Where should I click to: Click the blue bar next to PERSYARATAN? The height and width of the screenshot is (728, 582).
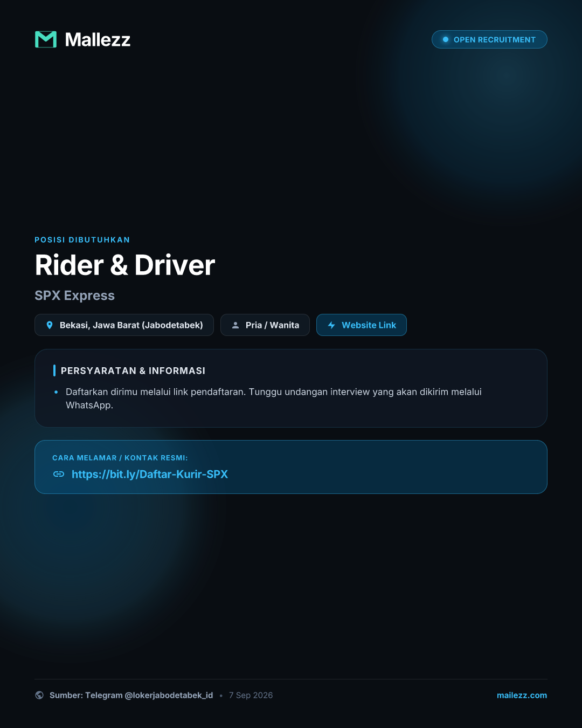pos(54,370)
